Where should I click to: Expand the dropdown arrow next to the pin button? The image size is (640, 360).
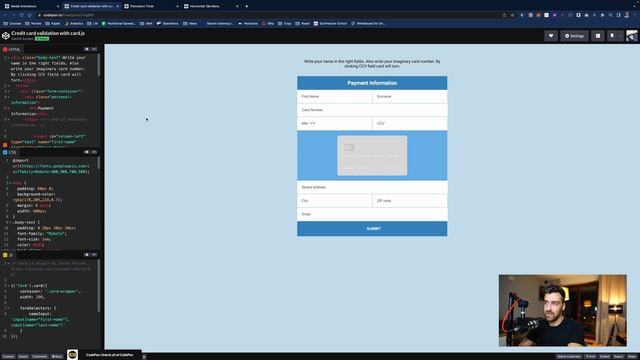click(x=620, y=36)
